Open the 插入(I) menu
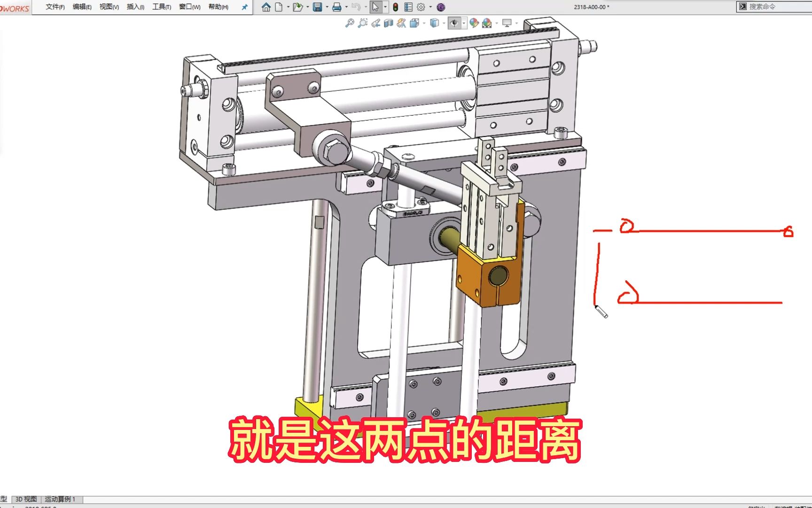The width and height of the screenshot is (812, 508). coord(135,7)
